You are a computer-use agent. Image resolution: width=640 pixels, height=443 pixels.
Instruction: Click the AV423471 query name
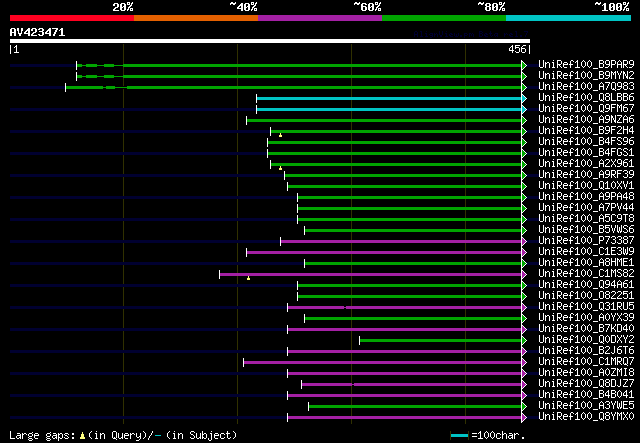click(37, 33)
